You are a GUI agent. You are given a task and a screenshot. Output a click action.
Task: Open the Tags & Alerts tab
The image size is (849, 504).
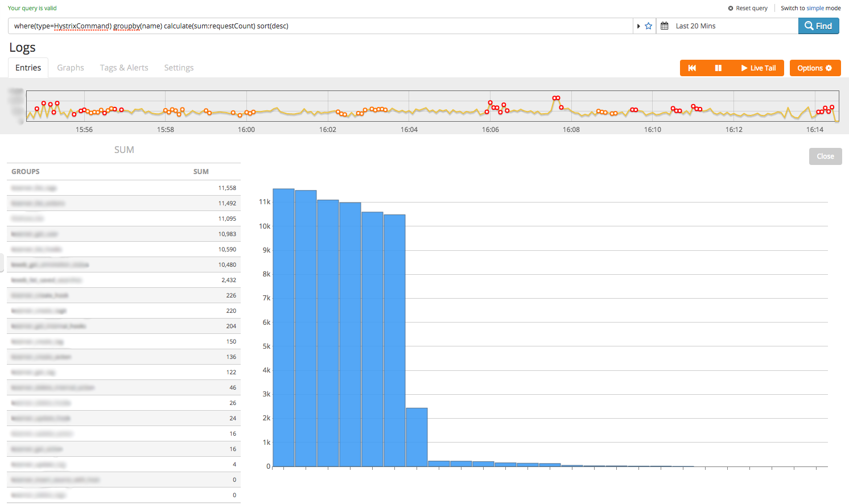click(x=124, y=68)
